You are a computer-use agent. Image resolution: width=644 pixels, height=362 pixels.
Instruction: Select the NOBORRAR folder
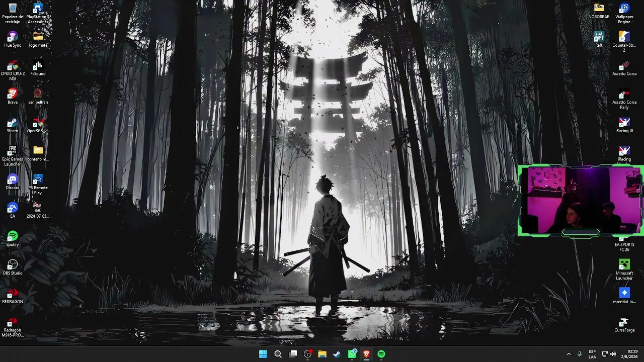[x=599, y=11]
